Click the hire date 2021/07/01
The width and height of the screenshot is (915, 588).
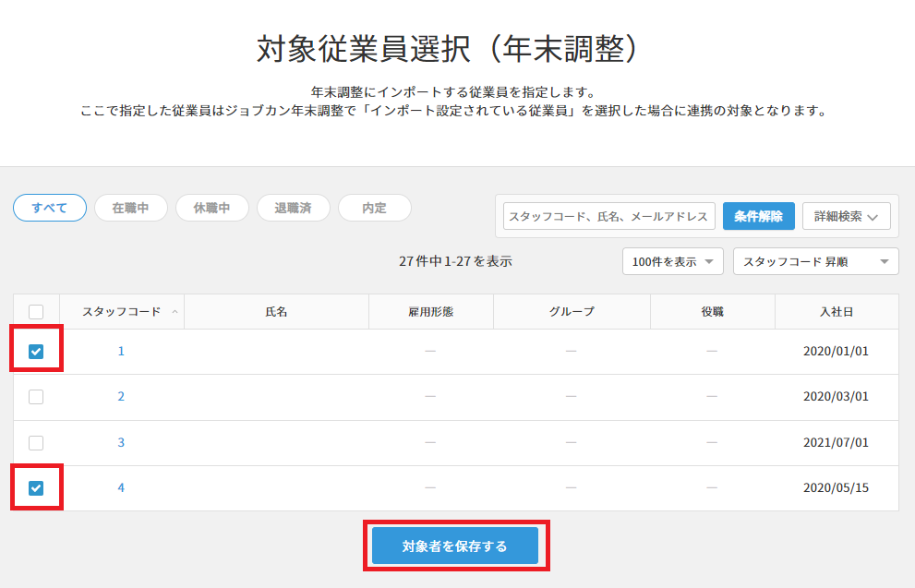[836, 443]
